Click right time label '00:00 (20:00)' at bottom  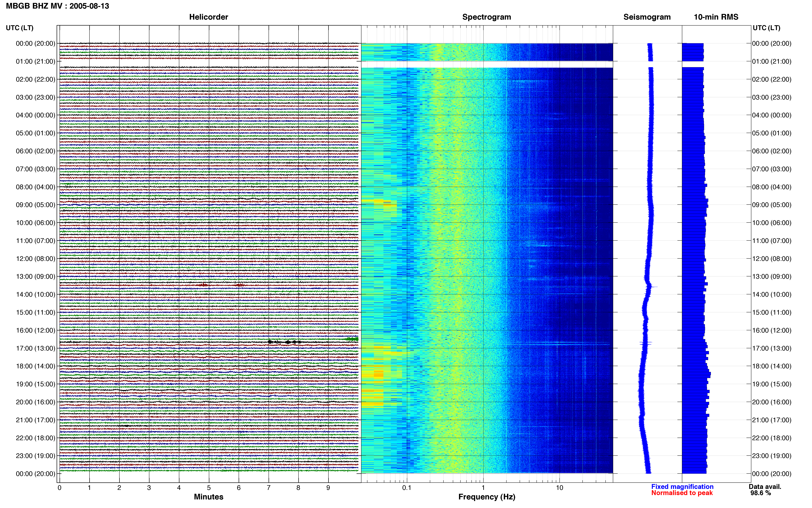[772, 474]
